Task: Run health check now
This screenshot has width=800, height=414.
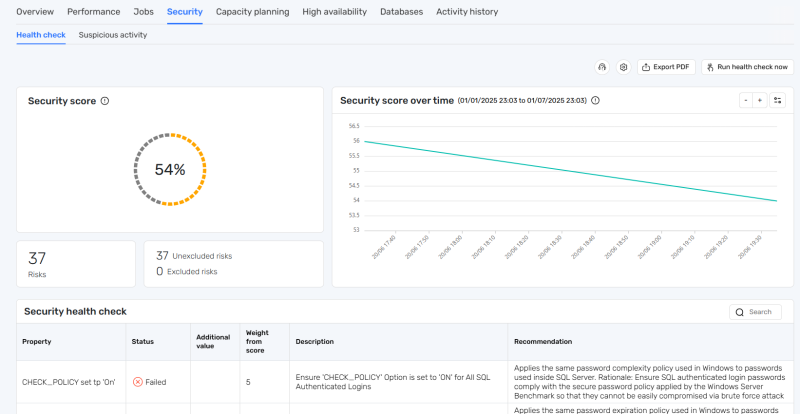Action: pos(747,67)
